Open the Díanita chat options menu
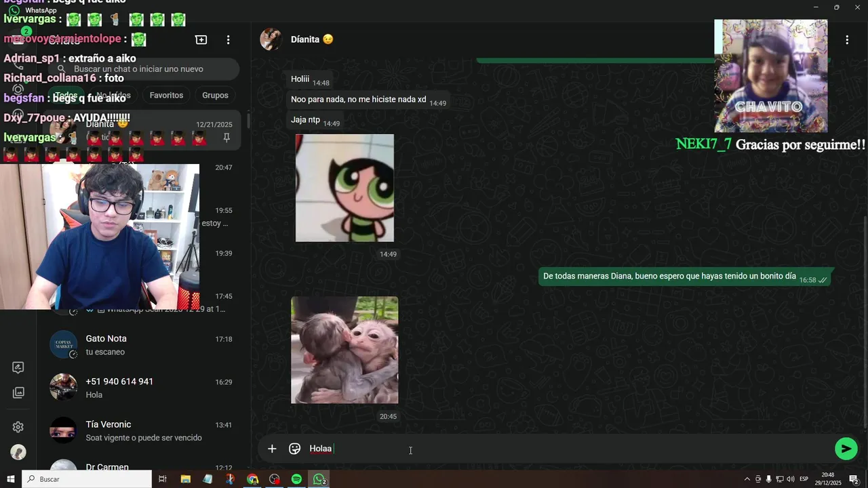The width and height of the screenshot is (868, 488). point(846,40)
